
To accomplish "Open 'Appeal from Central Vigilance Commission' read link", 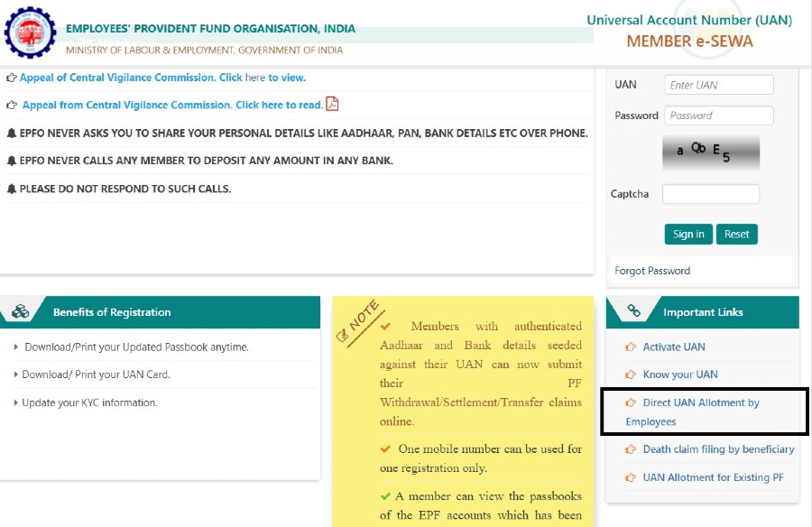I will point(172,106).
